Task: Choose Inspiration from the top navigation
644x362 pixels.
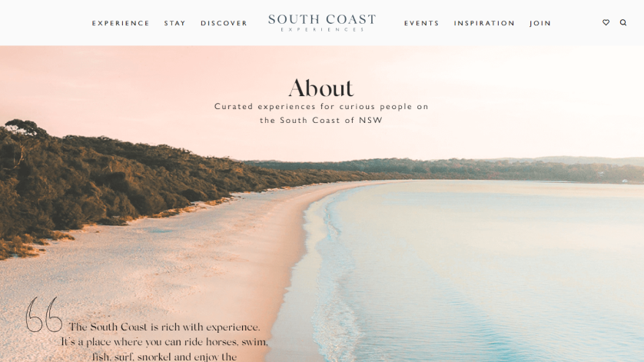Action: [484, 23]
